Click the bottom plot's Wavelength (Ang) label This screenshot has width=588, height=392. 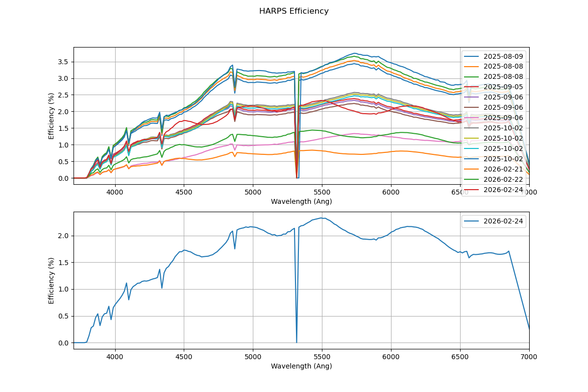tap(301, 366)
